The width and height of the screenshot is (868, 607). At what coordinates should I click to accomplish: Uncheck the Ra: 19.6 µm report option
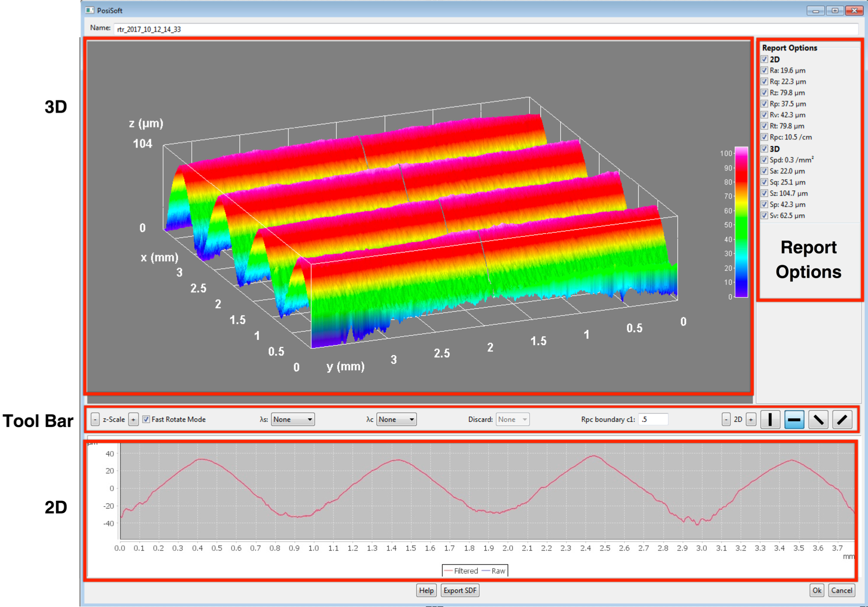765,70
